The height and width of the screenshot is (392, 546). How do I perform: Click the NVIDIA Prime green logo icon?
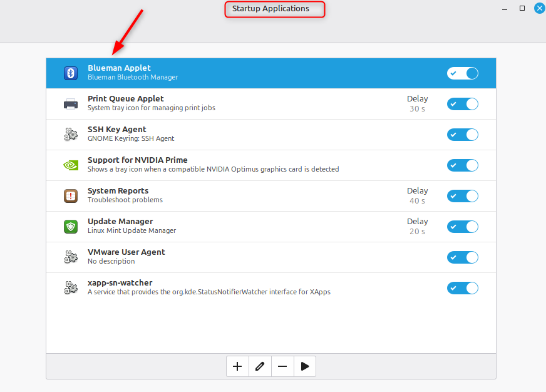point(70,165)
